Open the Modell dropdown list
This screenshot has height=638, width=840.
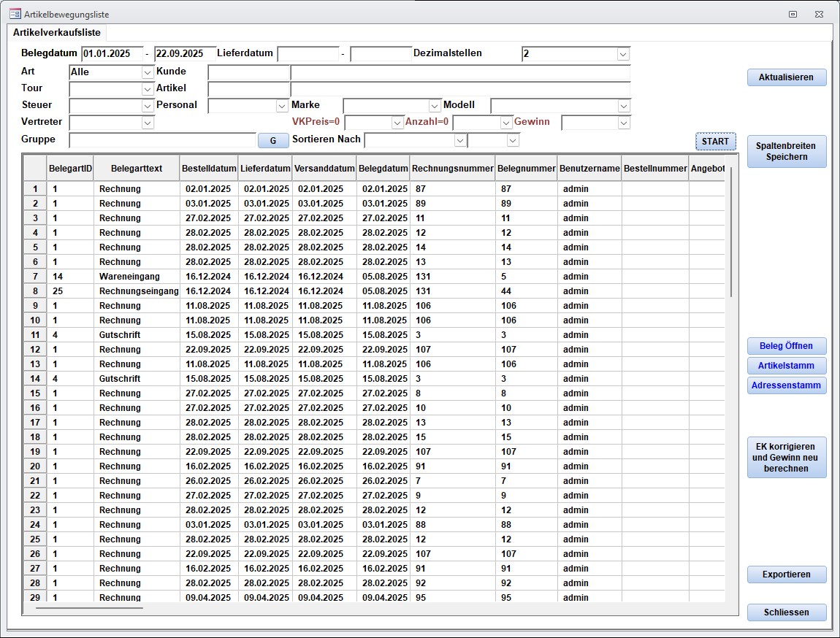click(623, 106)
